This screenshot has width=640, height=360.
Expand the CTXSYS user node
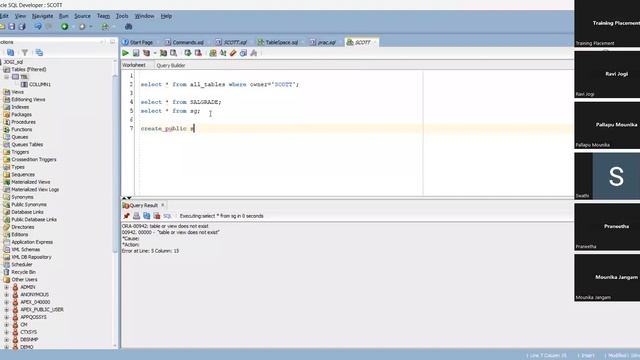click(7, 332)
